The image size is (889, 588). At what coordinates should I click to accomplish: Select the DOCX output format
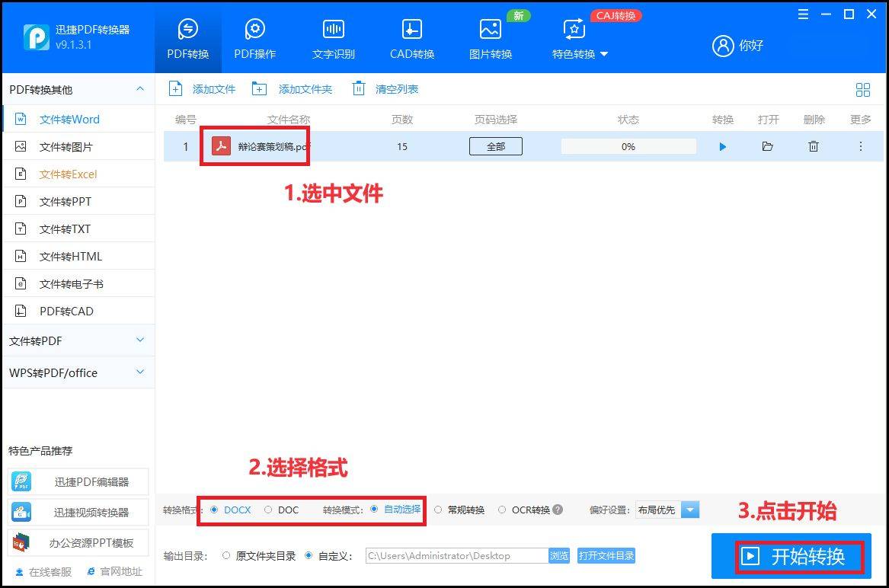click(215, 510)
